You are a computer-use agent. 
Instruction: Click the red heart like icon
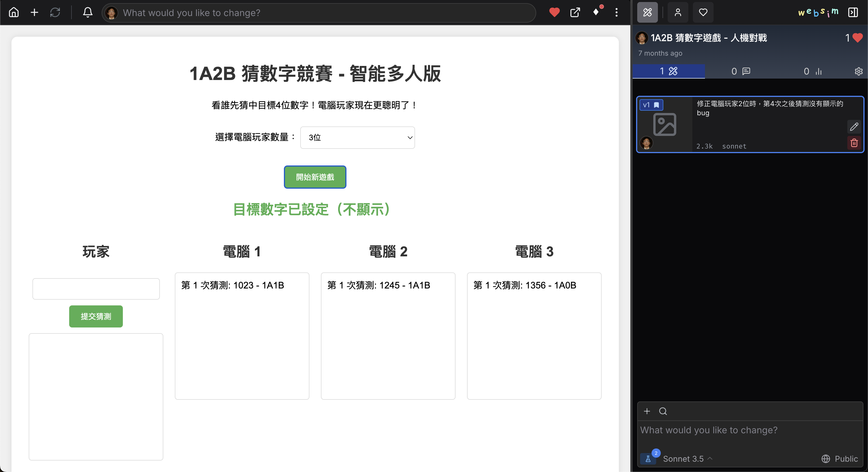click(x=554, y=12)
